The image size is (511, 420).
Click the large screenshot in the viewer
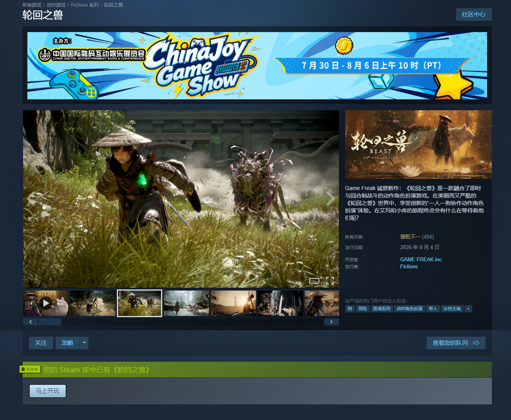[x=181, y=199]
